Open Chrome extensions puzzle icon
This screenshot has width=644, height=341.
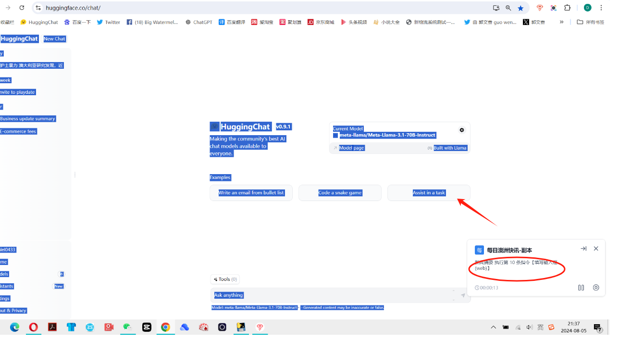point(567,8)
